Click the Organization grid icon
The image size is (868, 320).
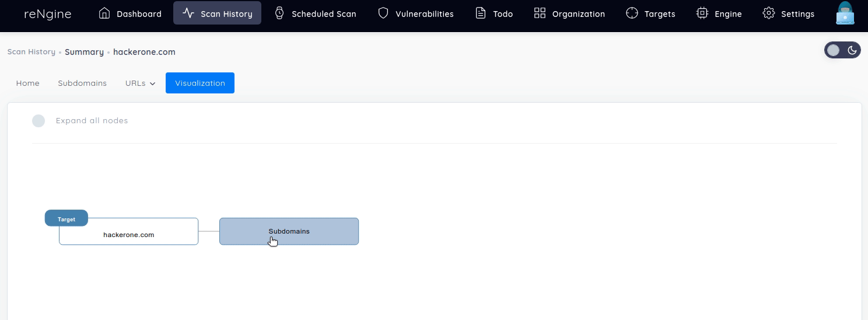pyautogui.click(x=540, y=13)
